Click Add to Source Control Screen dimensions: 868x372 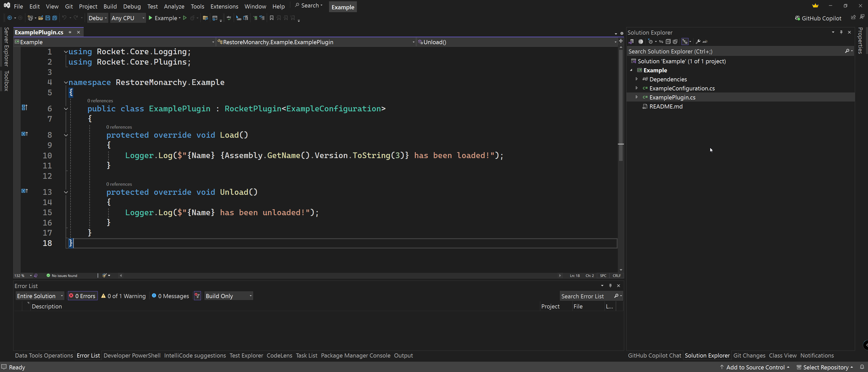pos(755,367)
